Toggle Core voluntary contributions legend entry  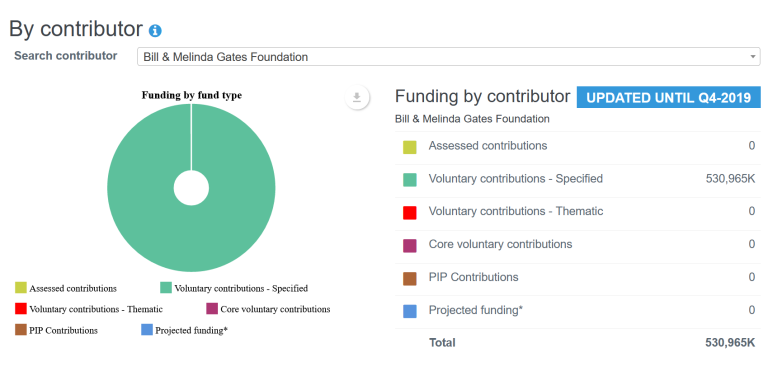pyautogui.click(x=268, y=309)
